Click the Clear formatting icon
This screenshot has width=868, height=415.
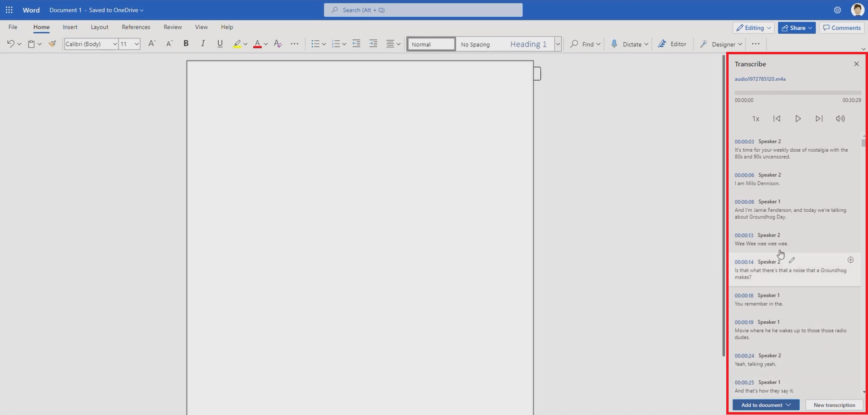tap(278, 44)
